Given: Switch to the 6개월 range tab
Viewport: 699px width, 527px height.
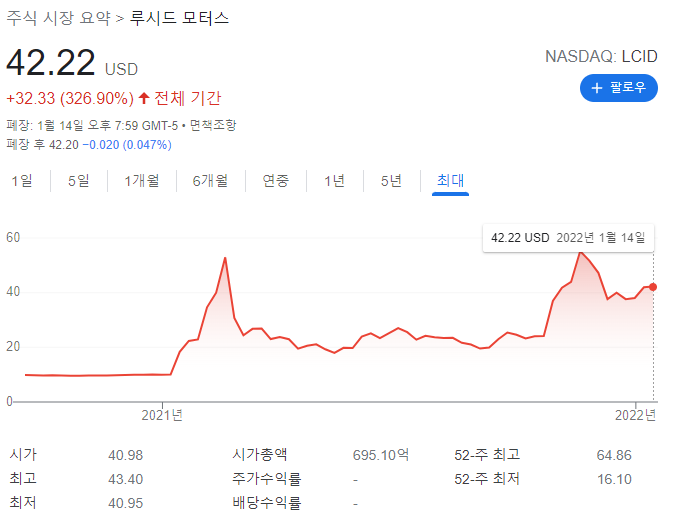Looking at the screenshot, I should 210,181.
